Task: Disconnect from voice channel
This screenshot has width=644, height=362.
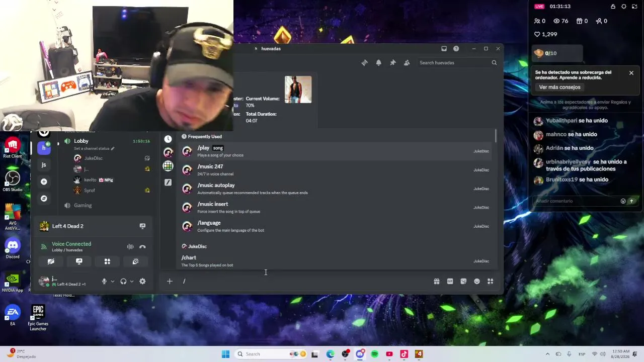Action: point(142,247)
